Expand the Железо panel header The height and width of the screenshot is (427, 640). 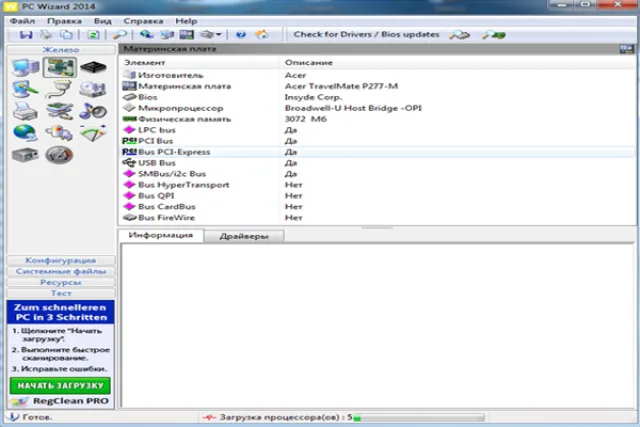pos(61,49)
